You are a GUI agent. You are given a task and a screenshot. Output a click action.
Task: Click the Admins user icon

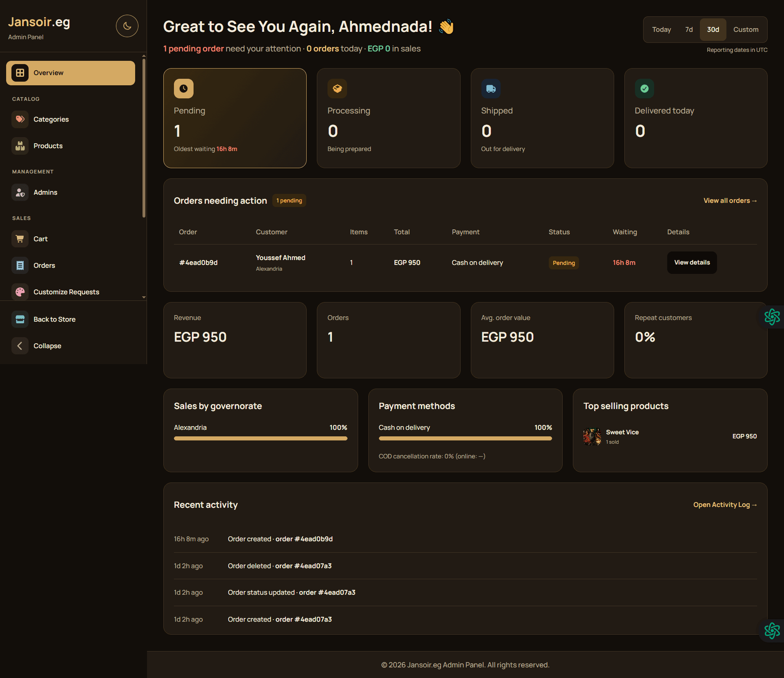(x=20, y=192)
